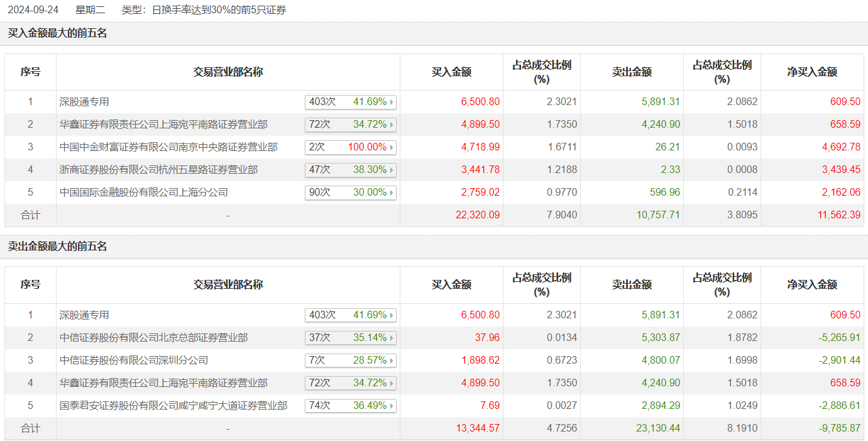Open 浙商证券杭州五星路证券营业部 details
Screen dimensions: 868x441
(158, 170)
